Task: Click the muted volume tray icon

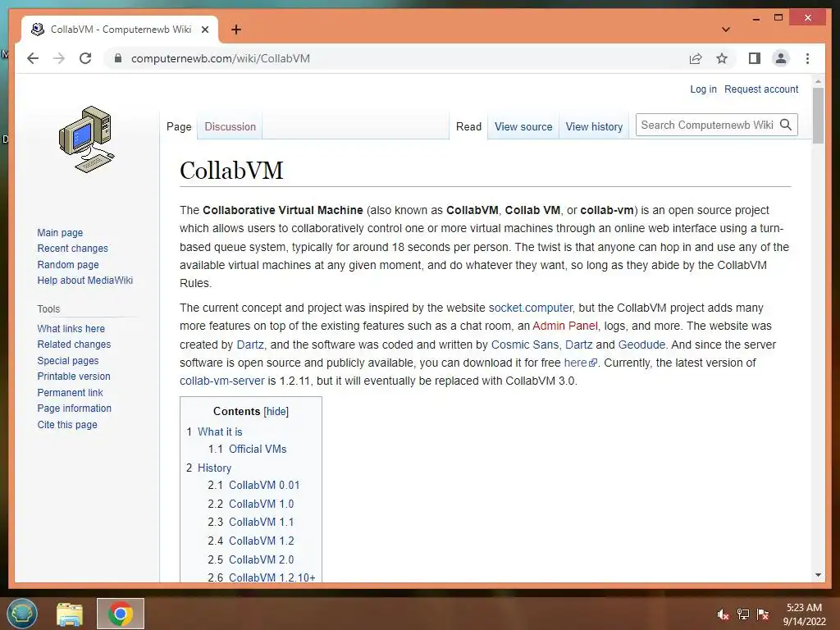Action: point(723,614)
